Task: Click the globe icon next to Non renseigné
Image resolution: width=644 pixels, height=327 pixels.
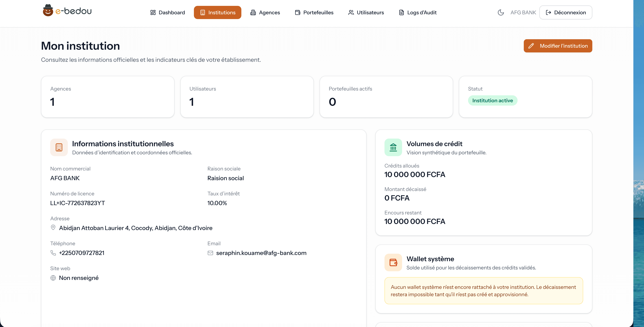Action: coord(53,278)
